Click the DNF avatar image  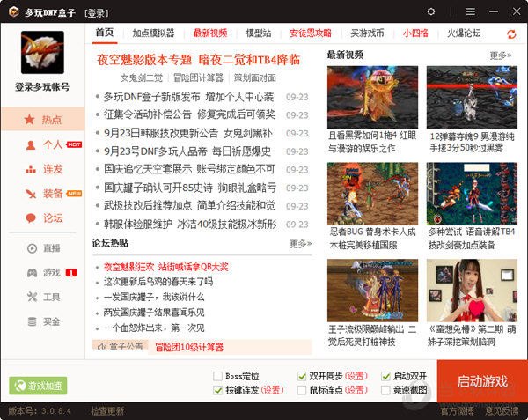[x=42, y=52]
